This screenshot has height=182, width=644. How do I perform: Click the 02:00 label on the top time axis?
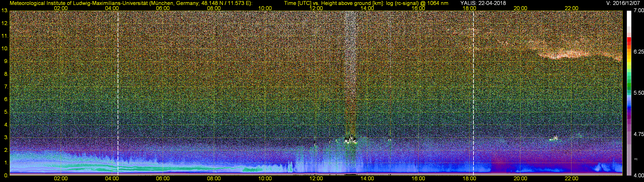point(61,8)
